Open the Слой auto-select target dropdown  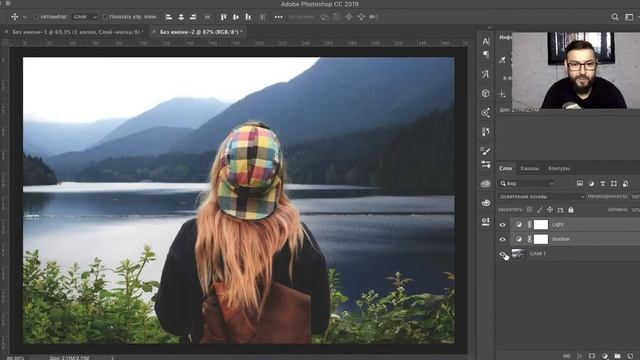click(x=85, y=17)
